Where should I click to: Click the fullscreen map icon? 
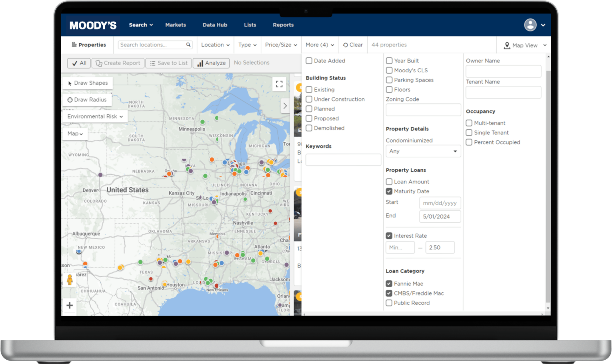279,84
